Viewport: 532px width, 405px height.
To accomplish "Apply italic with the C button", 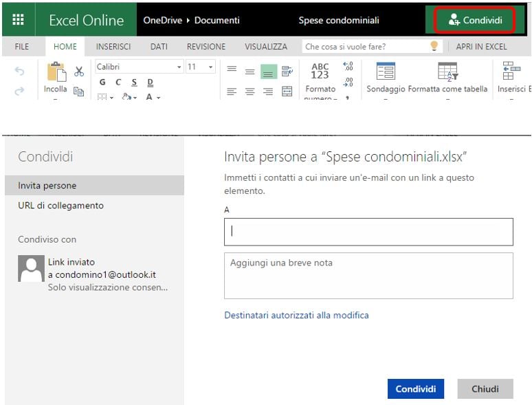I will click(118, 82).
